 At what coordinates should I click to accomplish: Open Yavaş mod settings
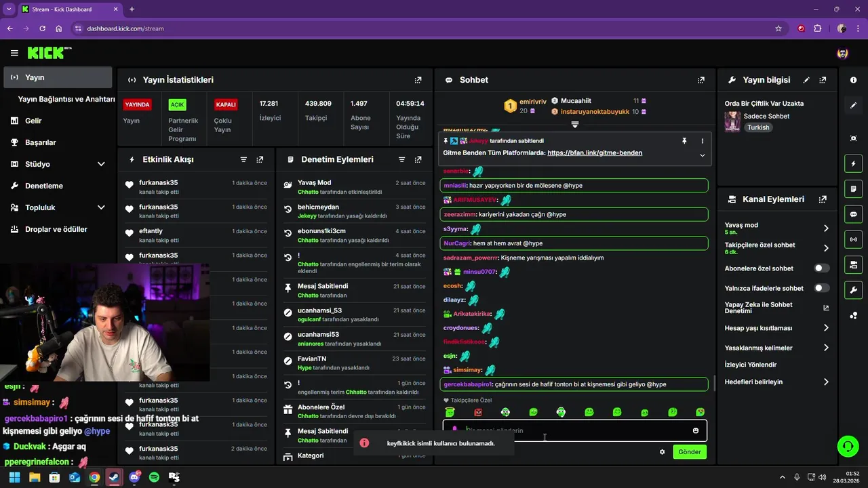[776, 228]
